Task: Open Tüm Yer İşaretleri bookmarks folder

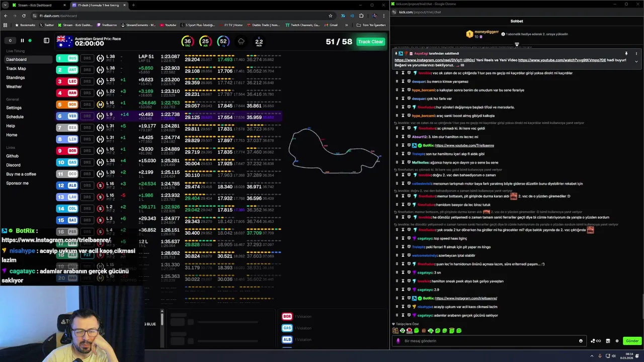Action: (371, 25)
